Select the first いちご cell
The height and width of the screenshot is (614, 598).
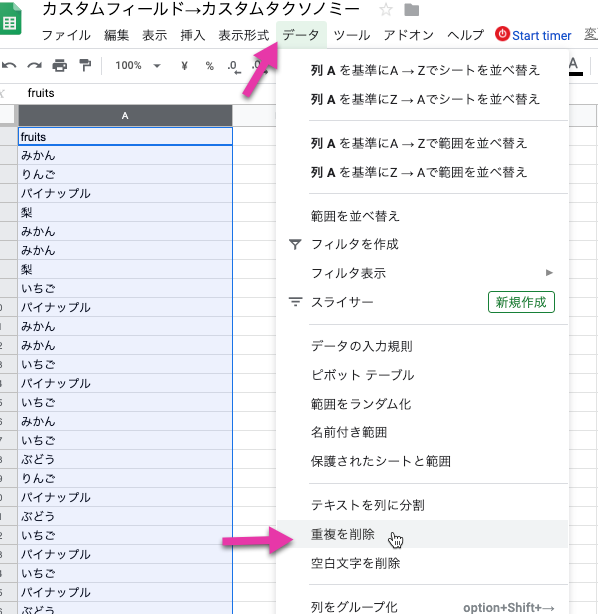125,289
